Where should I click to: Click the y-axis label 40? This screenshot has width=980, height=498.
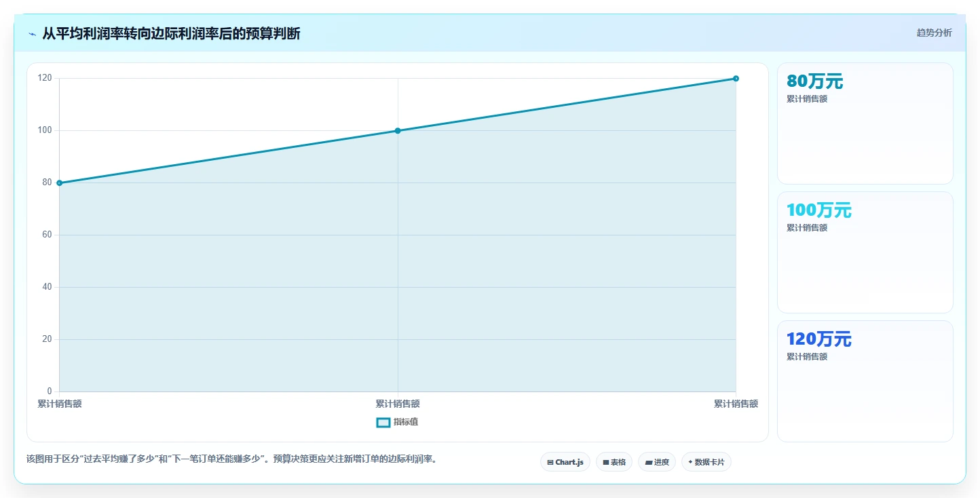tap(45, 287)
